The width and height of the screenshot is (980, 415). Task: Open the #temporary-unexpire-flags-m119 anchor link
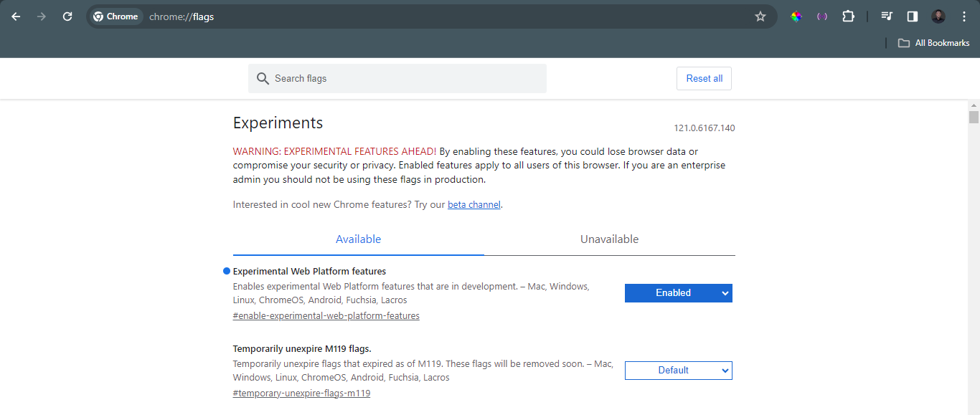pyautogui.click(x=302, y=393)
